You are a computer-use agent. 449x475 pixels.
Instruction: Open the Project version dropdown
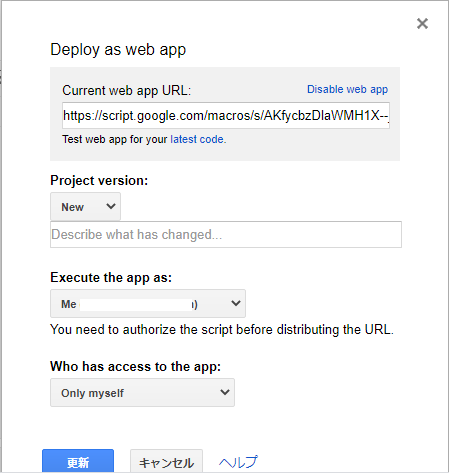85,207
